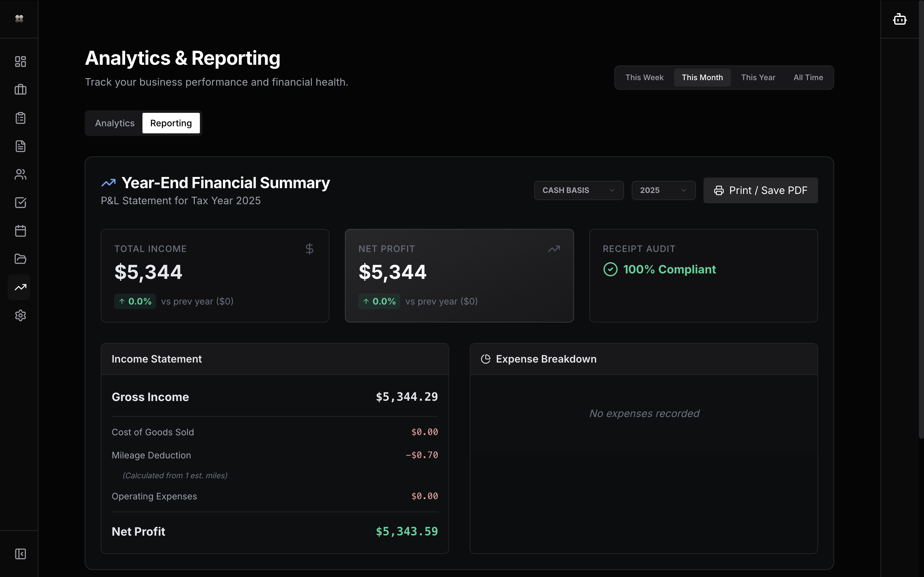Open the Clients people icon in sidebar
This screenshot has height=577, width=924.
(x=20, y=174)
